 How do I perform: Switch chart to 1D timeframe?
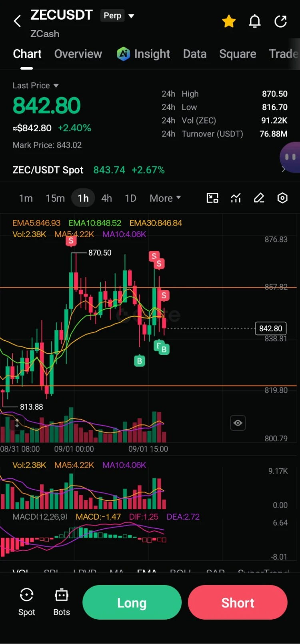point(130,198)
